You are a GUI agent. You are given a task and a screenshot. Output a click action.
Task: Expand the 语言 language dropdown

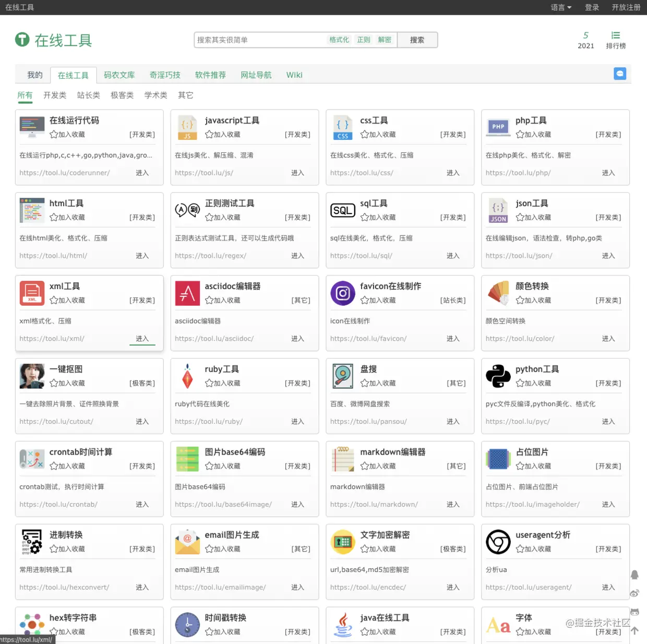[x=561, y=7]
